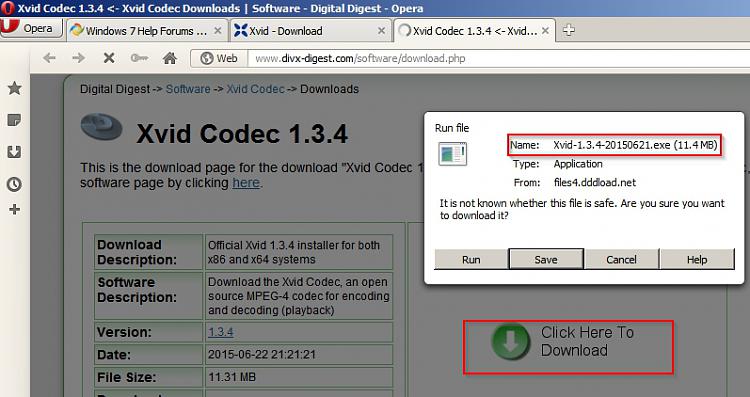
Task: Open the 1.3.4 version link
Action: tap(221, 332)
